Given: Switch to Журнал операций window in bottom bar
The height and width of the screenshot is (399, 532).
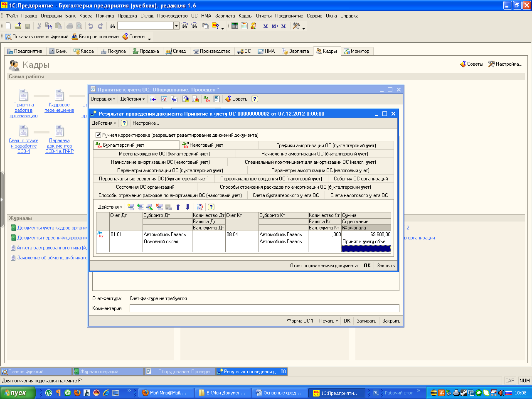Looking at the screenshot, I should [108, 372].
